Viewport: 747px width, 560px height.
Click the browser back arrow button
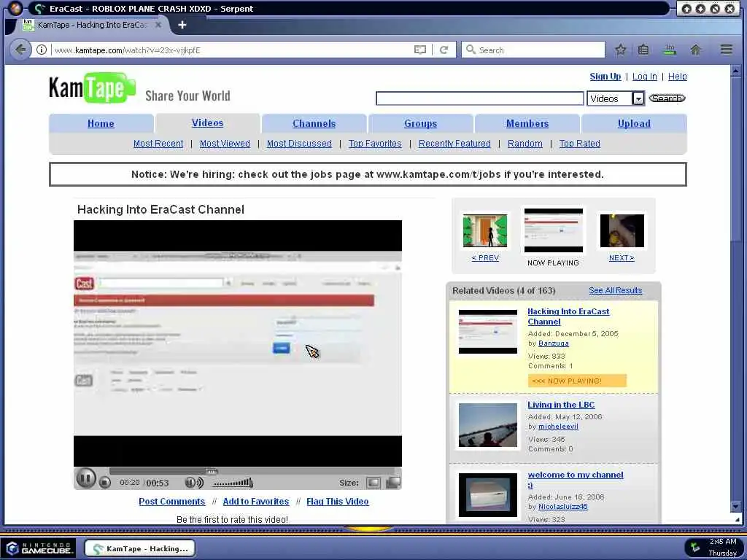[20, 50]
